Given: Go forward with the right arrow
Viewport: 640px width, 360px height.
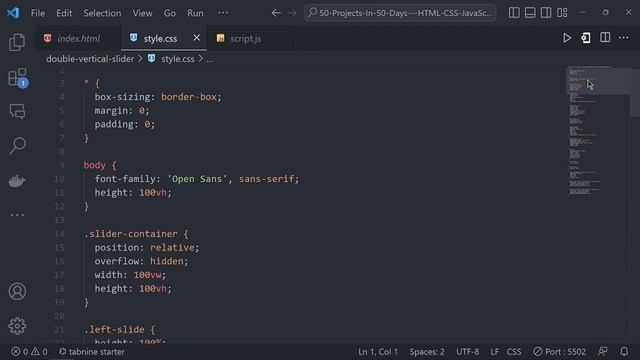Looking at the screenshot, I should [x=292, y=13].
